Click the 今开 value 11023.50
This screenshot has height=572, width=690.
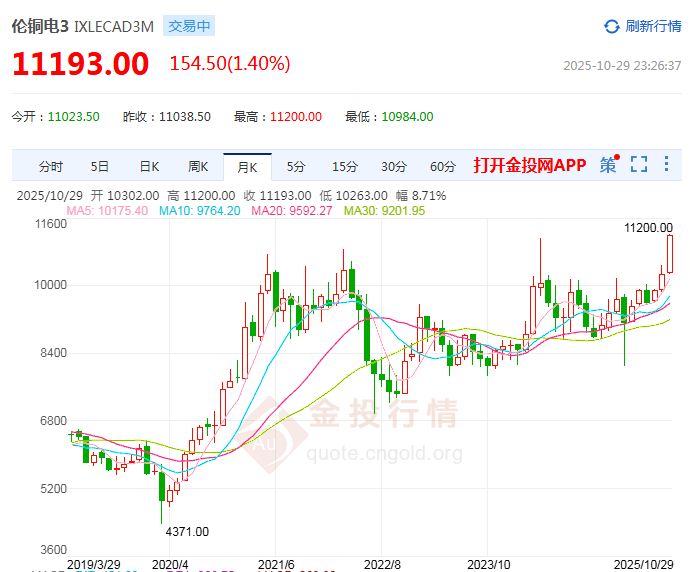[x=73, y=117]
